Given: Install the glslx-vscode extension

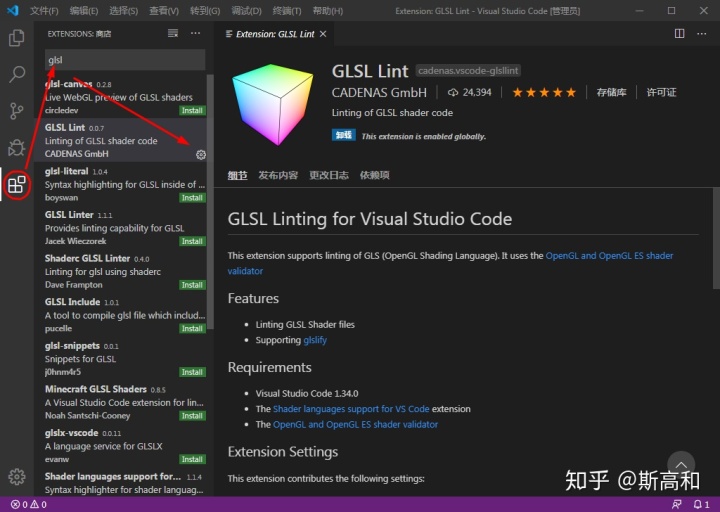Looking at the screenshot, I should pos(192,460).
